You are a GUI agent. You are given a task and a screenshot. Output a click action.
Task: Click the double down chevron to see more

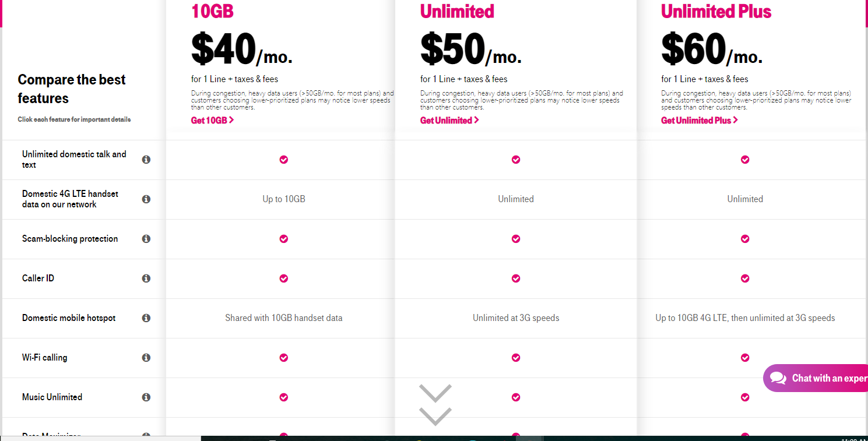[x=435, y=405]
